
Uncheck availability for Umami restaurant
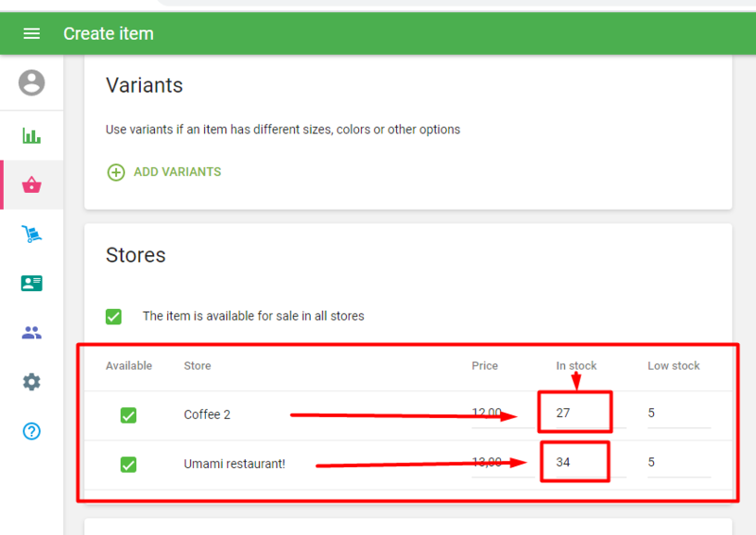[129, 464]
